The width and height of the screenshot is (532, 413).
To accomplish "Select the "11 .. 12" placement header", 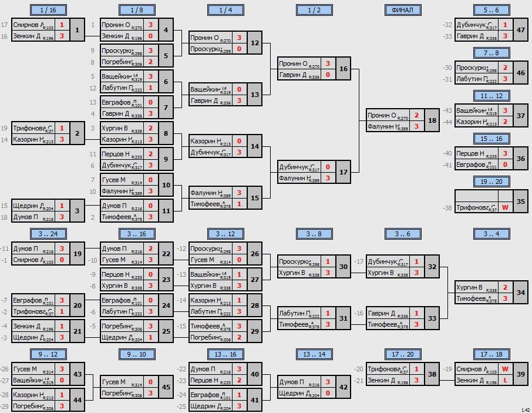I will 491,96.
